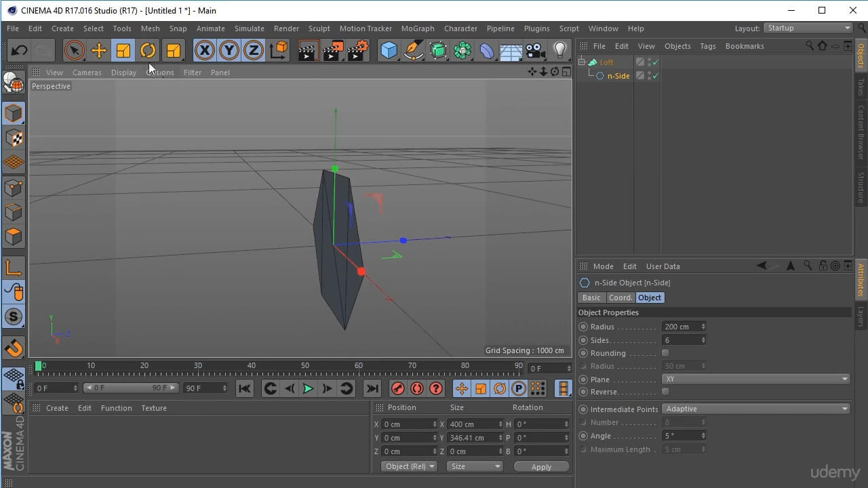Select the Move tool in toolbar

[98, 51]
